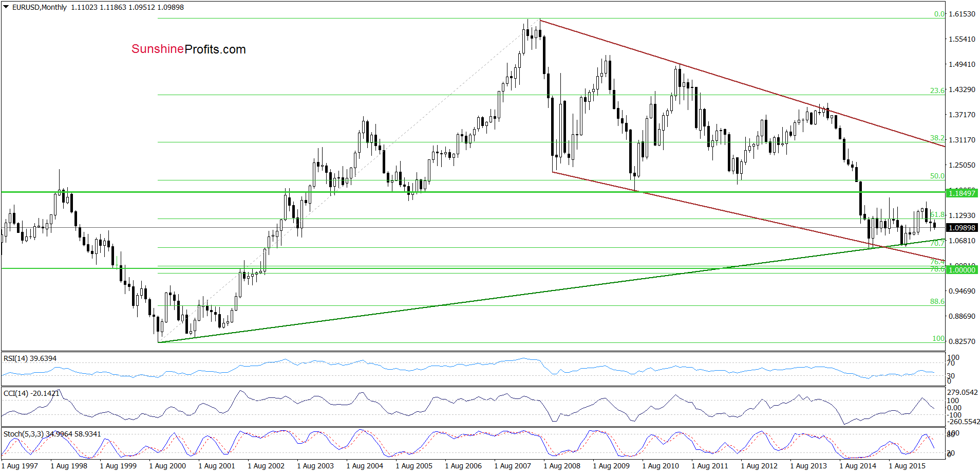The height and width of the screenshot is (473, 980).
Task: Click the 38.2 Fibonacci level label
Action: 937,138
